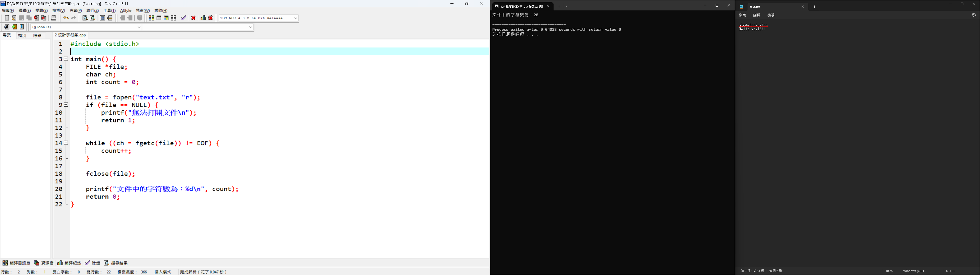Click on code line 15 count++
The image size is (980, 275).
pyautogui.click(x=116, y=151)
